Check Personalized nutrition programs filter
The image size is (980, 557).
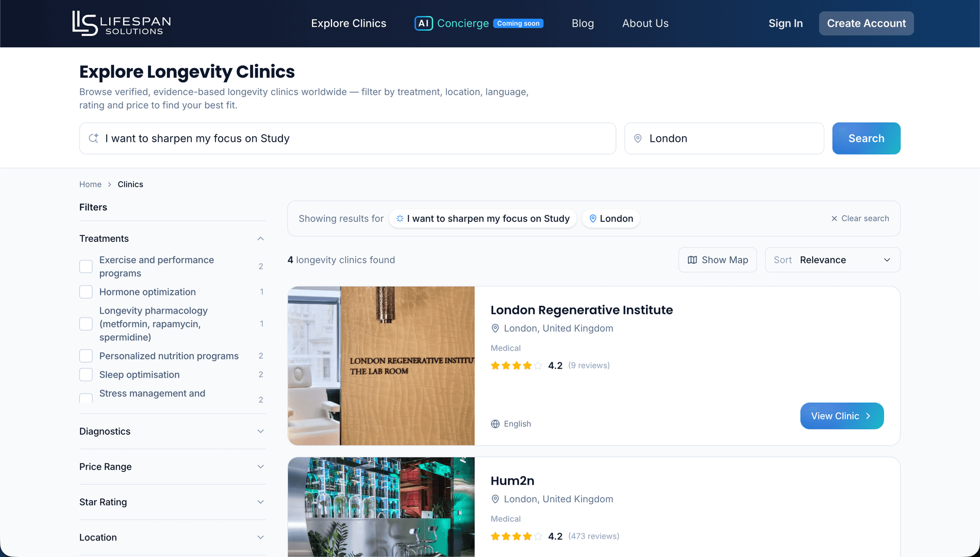(x=86, y=356)
